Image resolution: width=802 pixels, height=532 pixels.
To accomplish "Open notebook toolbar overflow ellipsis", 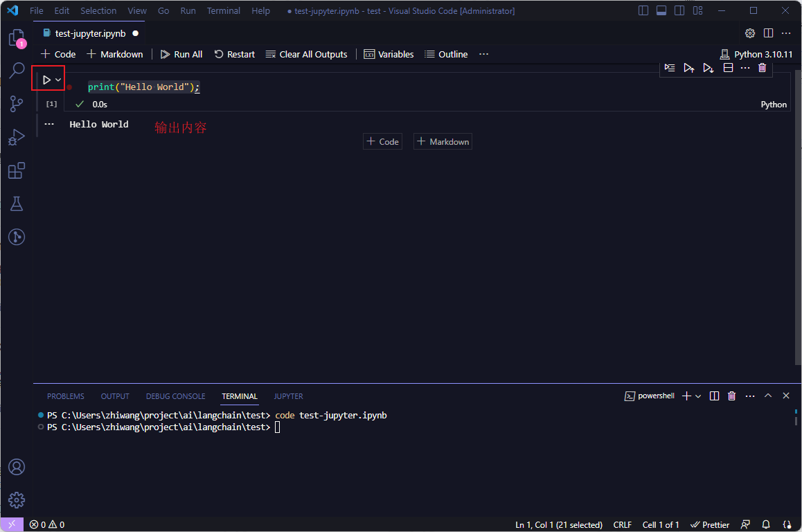I will pyautogui.click(x=484, y=54).
